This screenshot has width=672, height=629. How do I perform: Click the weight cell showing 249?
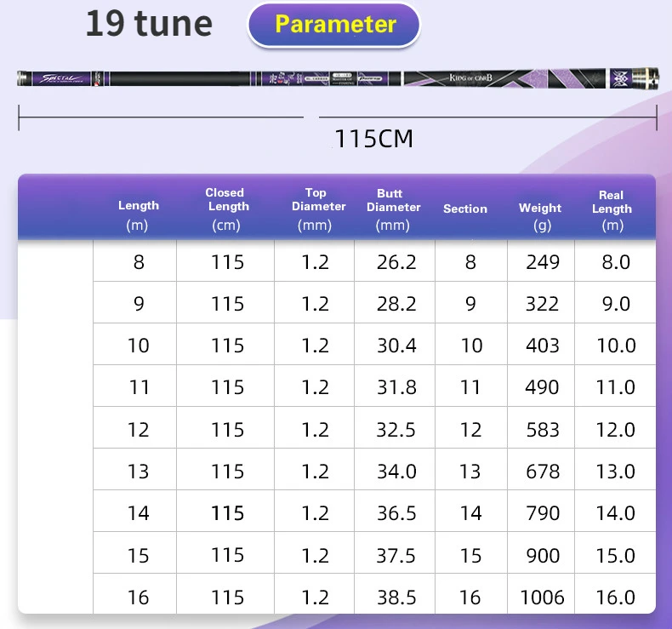coord(542,262)
